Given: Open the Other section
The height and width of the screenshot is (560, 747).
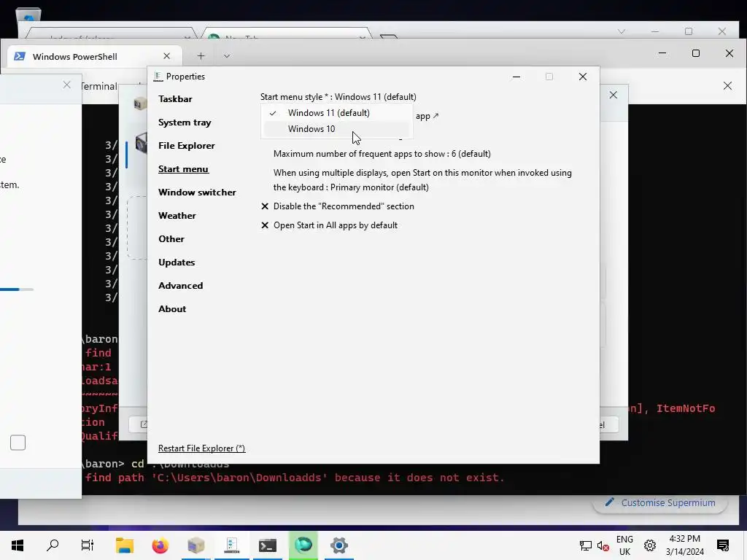Looking at the screenshot, I should tap(171, 239).
